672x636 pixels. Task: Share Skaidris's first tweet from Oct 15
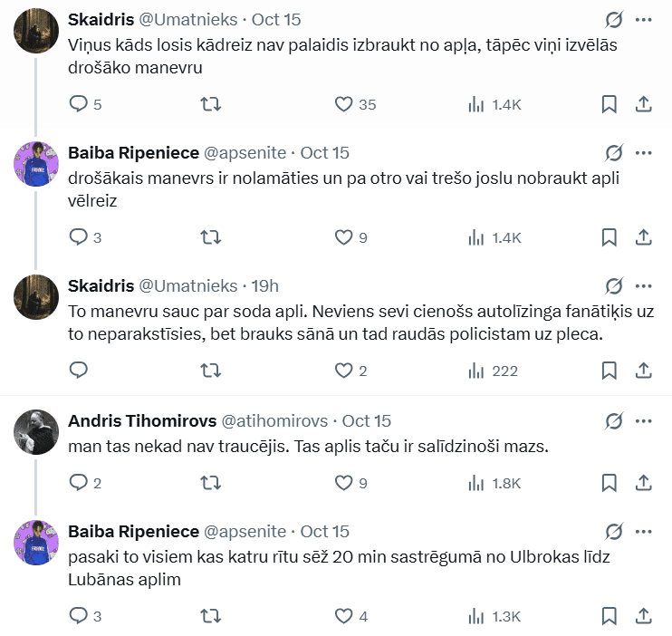coord(644,104)
